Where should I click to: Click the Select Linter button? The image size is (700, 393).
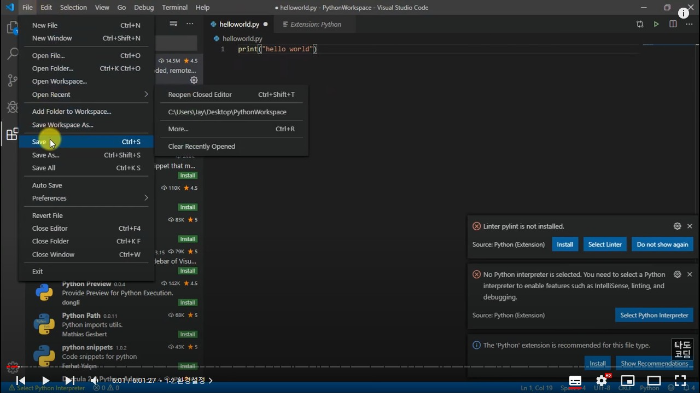pyautogui.click(x=605, y=244)
